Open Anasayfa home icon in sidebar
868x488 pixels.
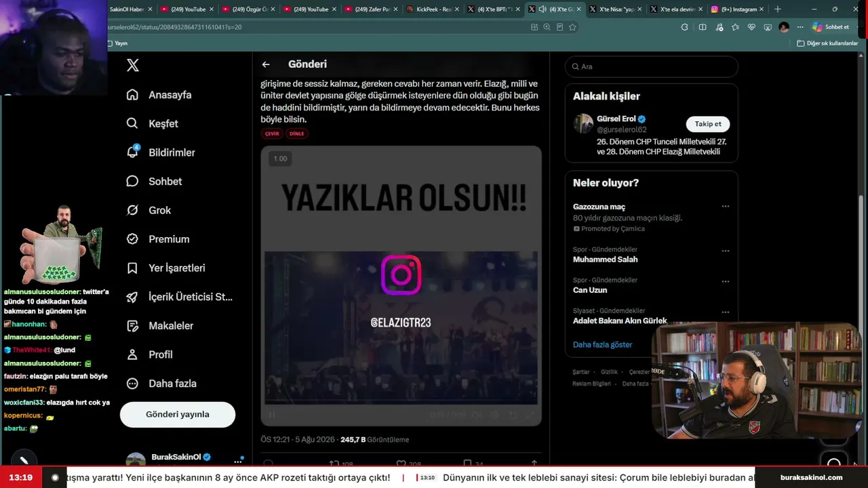[132, 95]
